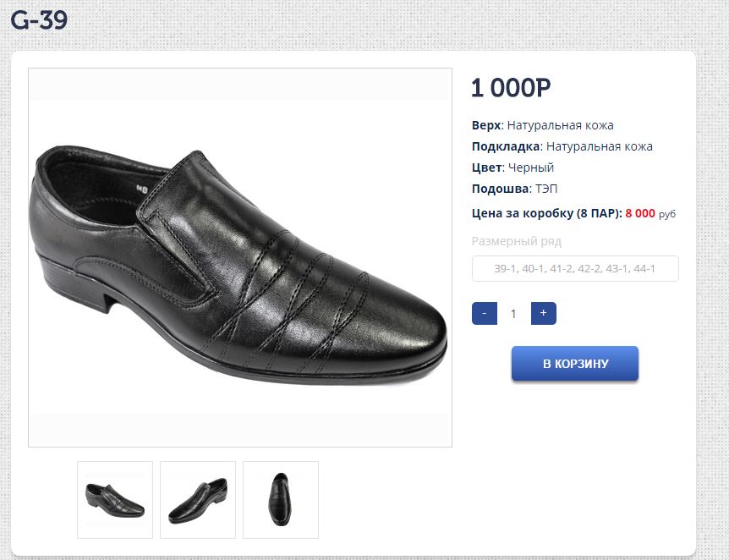Click the руб currency text
Viewport: 729px width, 560px height.
(667, 214)
